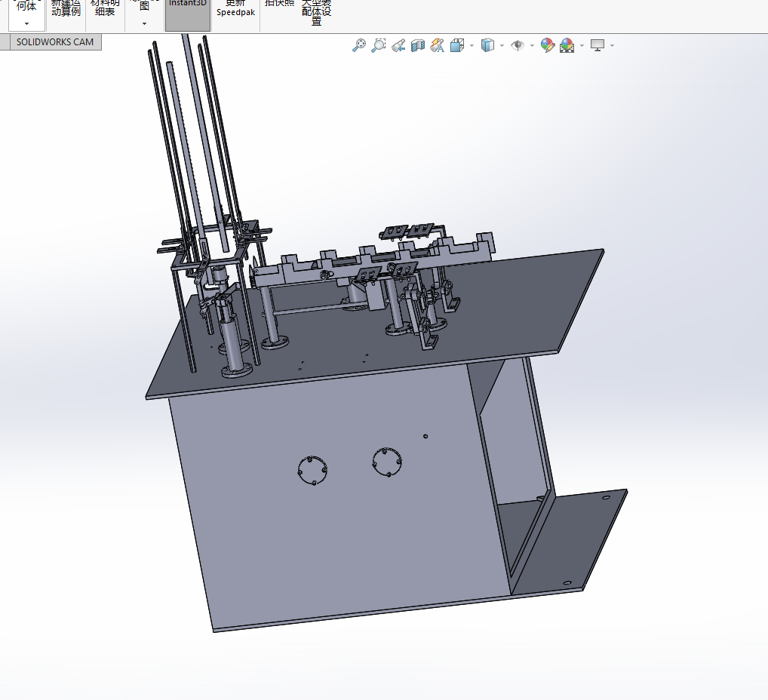Open the Display Style dropdown arrow

click(x=502, y=45)
